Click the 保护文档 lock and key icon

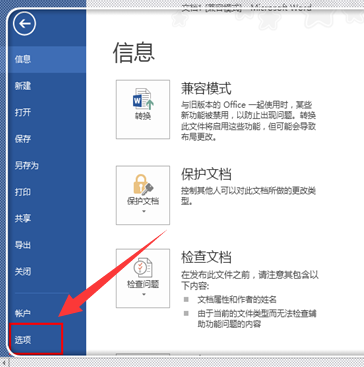click(143, 184)
